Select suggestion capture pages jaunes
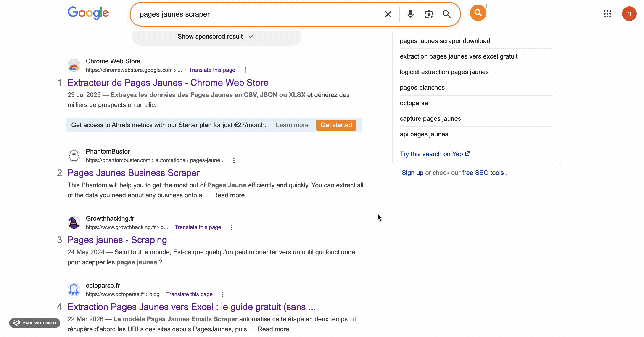 click(x=430, y=118)
